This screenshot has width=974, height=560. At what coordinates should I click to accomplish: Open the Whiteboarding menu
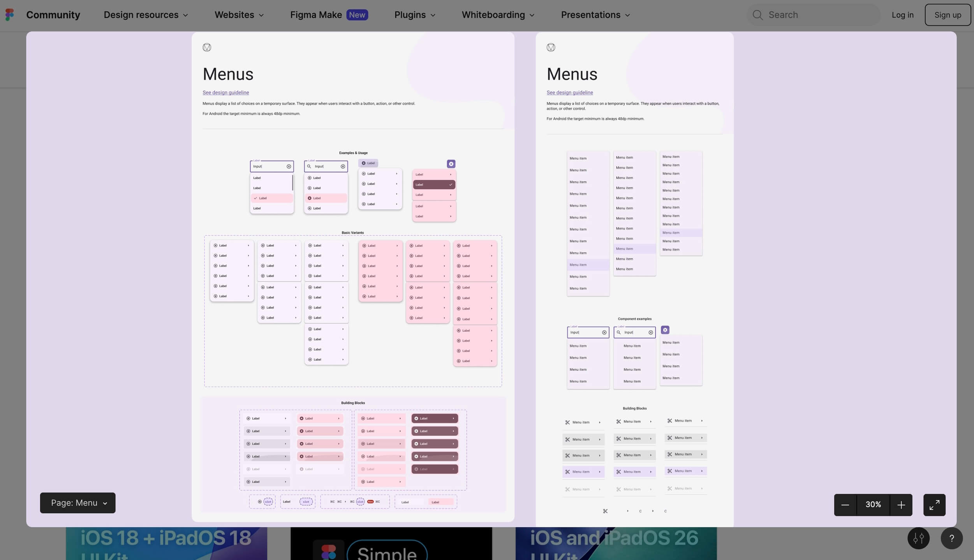pyautogui.click(x=498, y=15)
